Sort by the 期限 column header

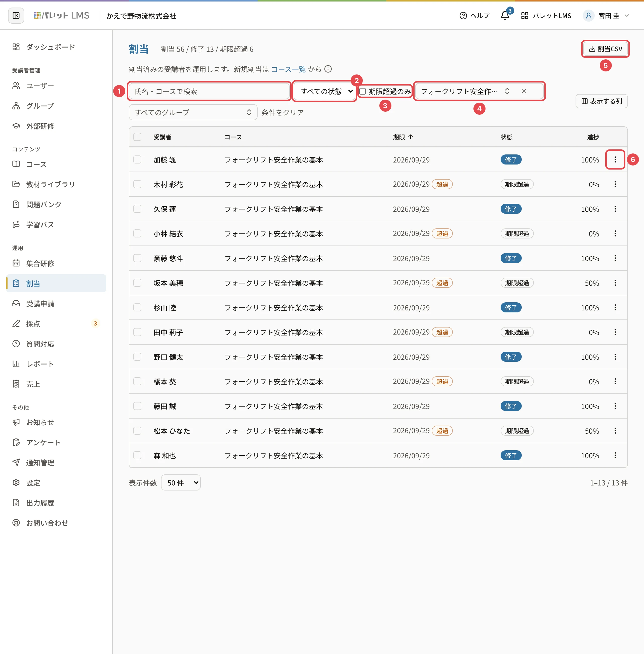point(403,137)
